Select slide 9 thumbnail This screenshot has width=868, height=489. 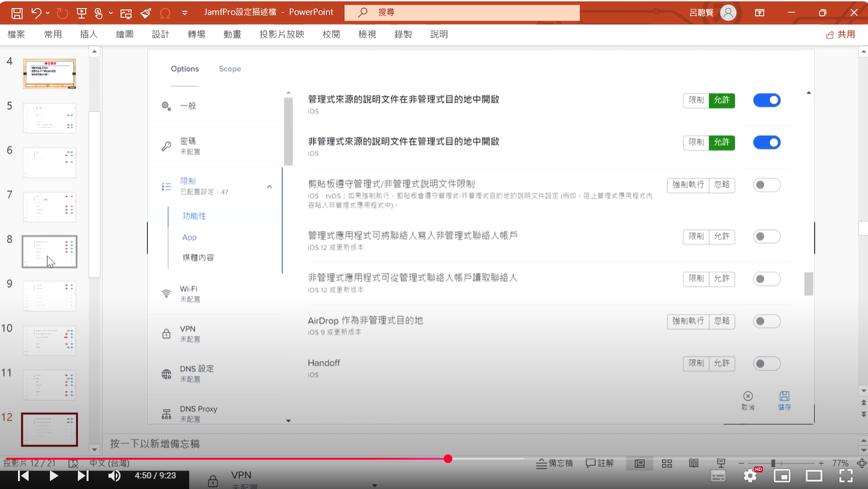(x=49, y=296)
